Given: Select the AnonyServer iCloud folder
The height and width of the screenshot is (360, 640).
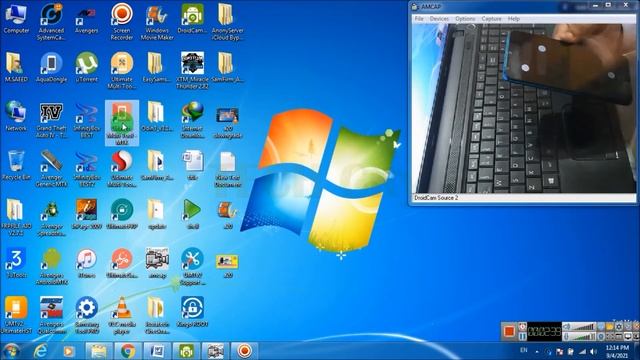Looking at the screenshot, I should (227, 22).
